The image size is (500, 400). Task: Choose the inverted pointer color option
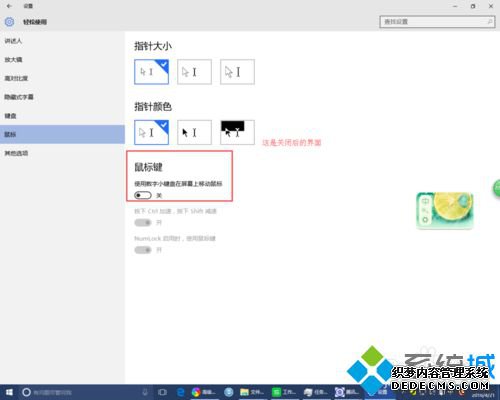[237, 132]
